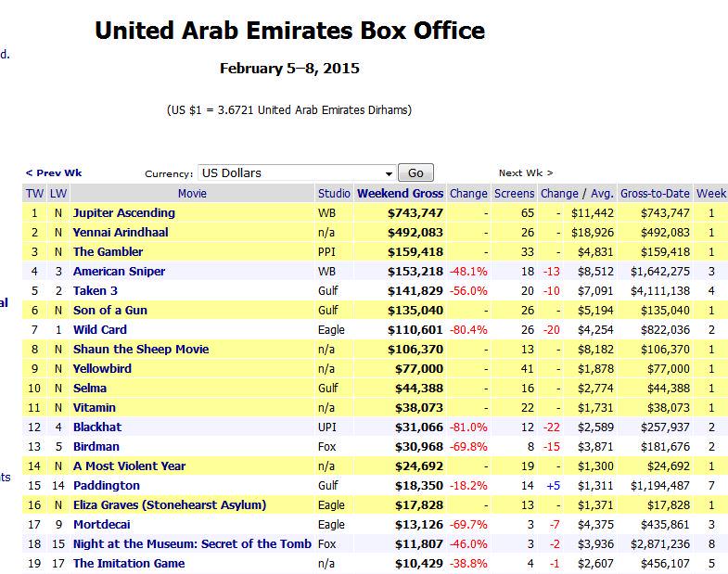Sort by the TW column header
The image size is (728, 574).
click(x=34, y=193)
